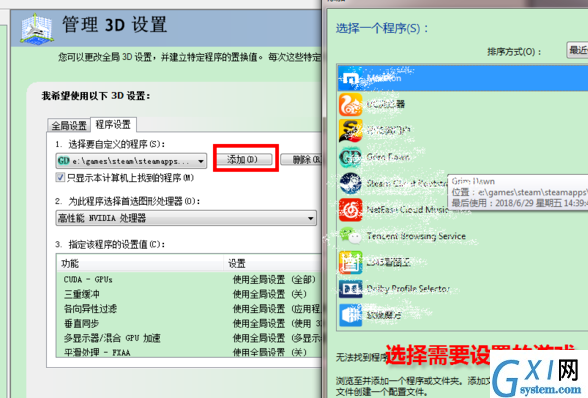Select the 垂直同步 setting row

(189, 323)
